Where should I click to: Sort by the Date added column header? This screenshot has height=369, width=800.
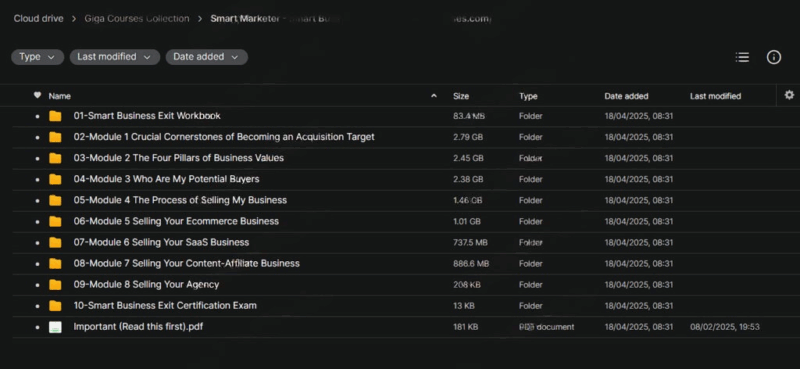(x=627, y=96)
